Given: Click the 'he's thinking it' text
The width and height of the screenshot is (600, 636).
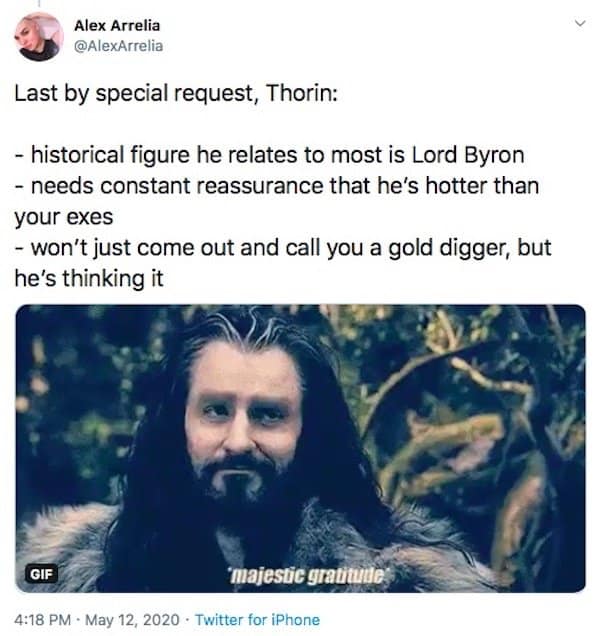Looking at the screenshot, I should tap(89, 279).
